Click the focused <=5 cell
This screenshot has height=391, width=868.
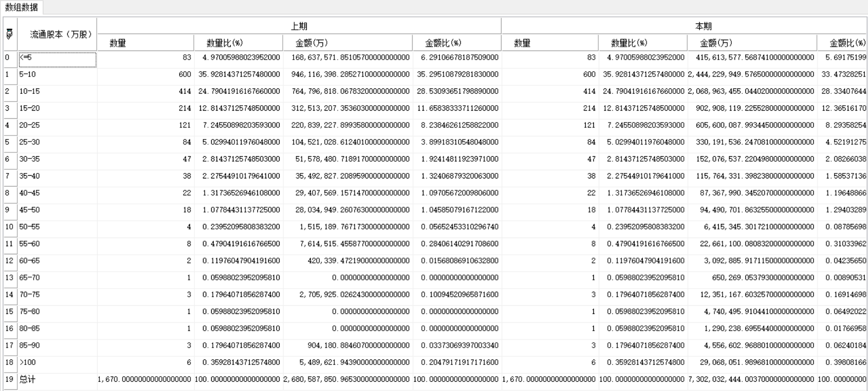(57, 59)
